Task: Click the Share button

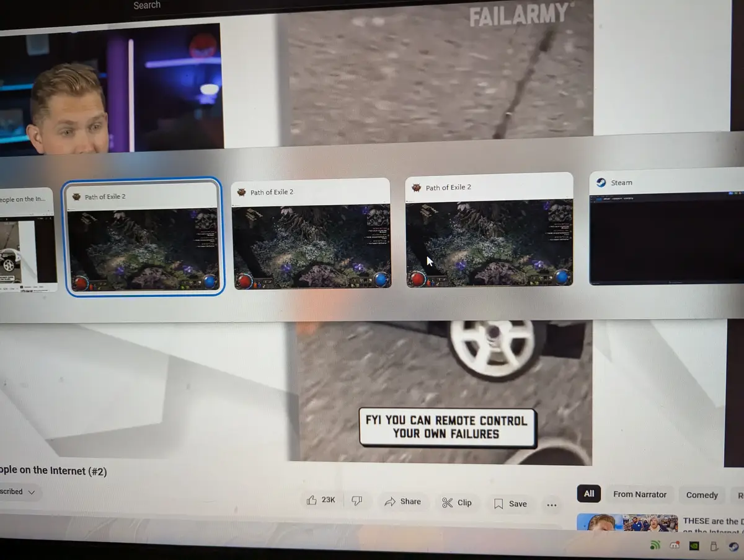Action: (402, 502)
